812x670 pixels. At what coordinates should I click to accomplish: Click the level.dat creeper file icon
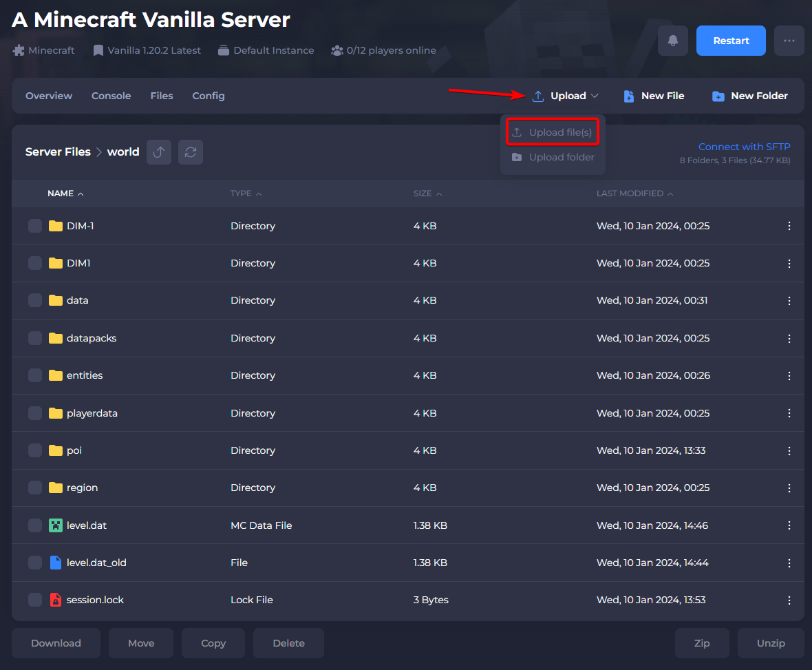pos(56,525)
